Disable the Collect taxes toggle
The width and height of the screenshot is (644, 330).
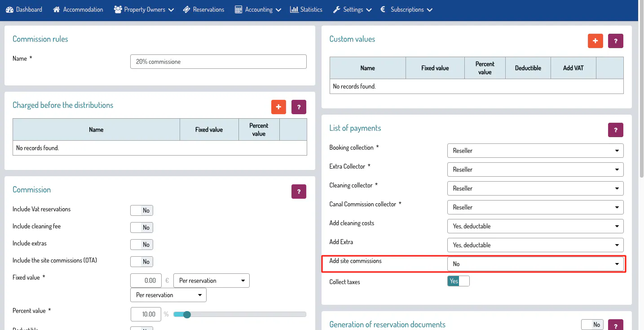[458, 281]
